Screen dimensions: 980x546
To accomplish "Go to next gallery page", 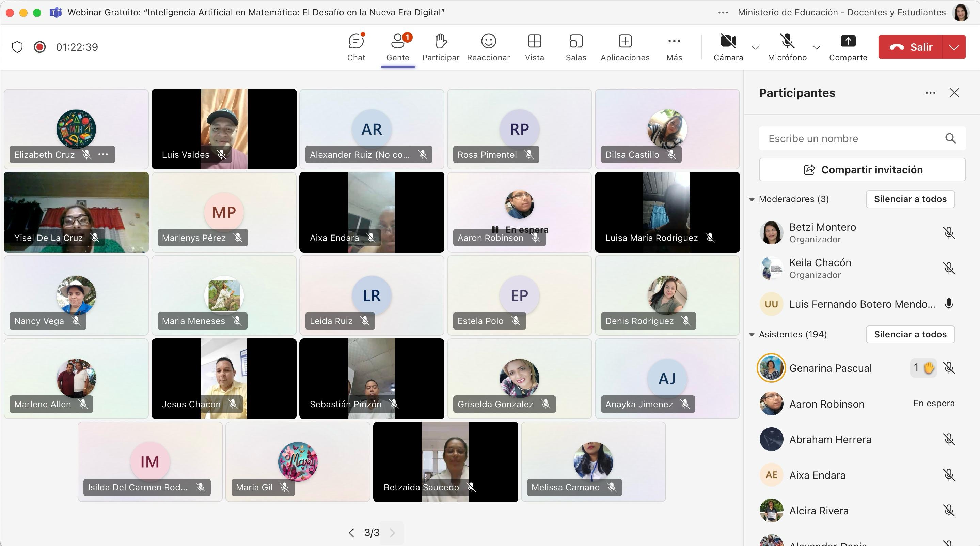I will pos(392,533).
